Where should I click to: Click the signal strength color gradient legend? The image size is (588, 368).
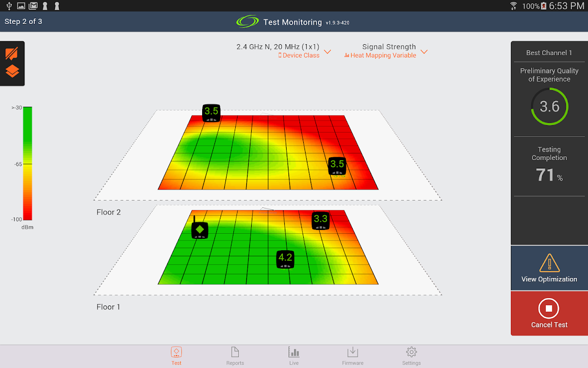28,163
